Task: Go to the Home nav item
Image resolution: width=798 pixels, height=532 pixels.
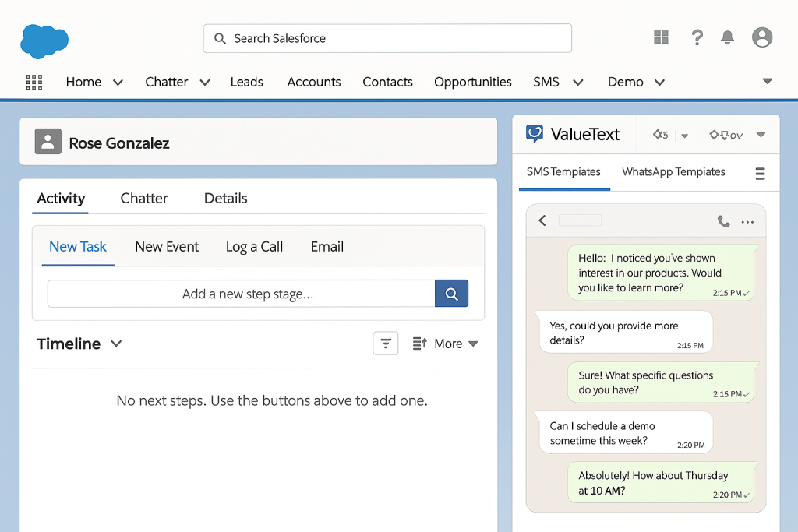Action: click(x=83, y=82)
